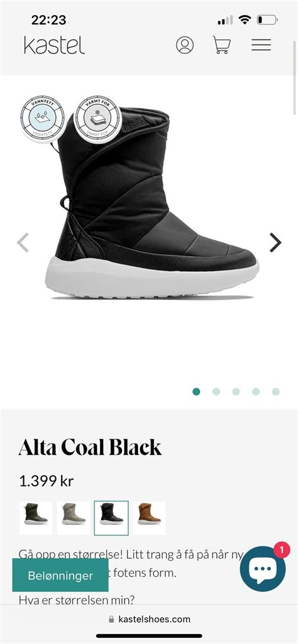Tap the kastelshoes.com address bar
The image size is (298, 644).
tap(150, 619)
